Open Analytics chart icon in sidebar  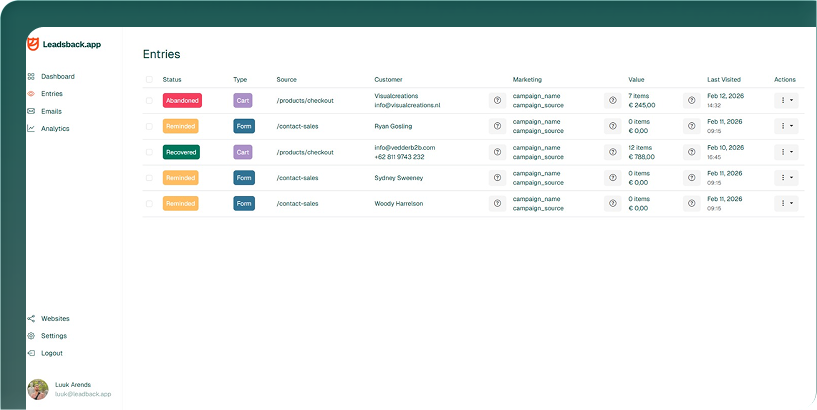(31, 129)
